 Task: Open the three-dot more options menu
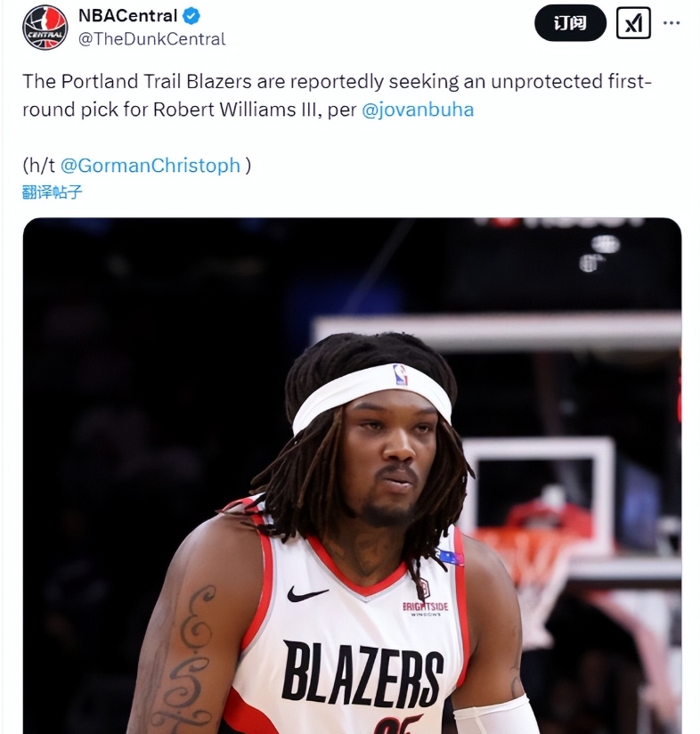click(672, 22)
